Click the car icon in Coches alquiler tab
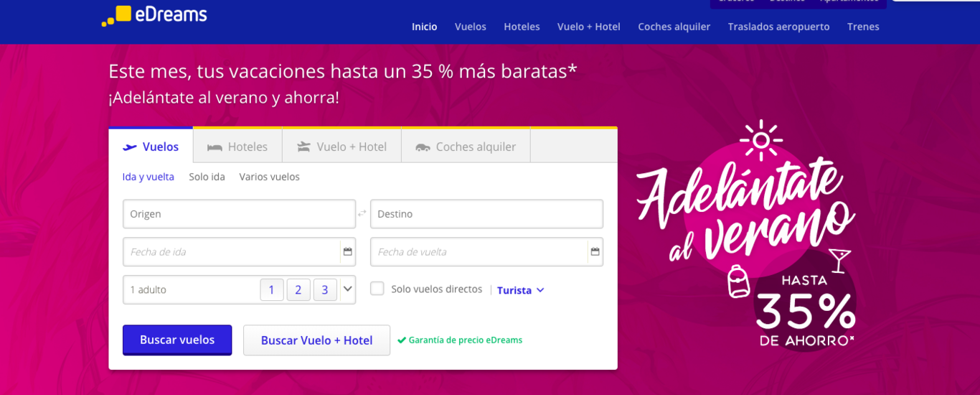Viewport: 980px width, 395px height. [423, 147]
